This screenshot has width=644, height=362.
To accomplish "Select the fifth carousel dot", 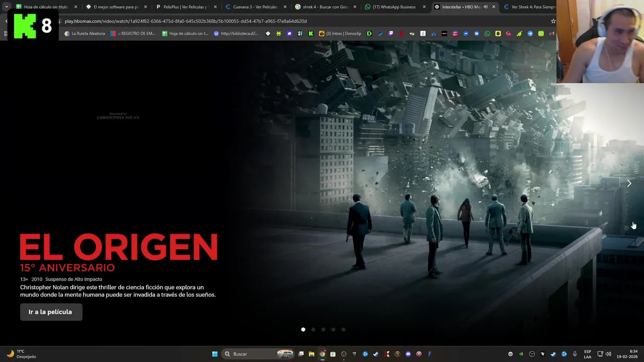I will pyautogui.click(x=343, y=329).
